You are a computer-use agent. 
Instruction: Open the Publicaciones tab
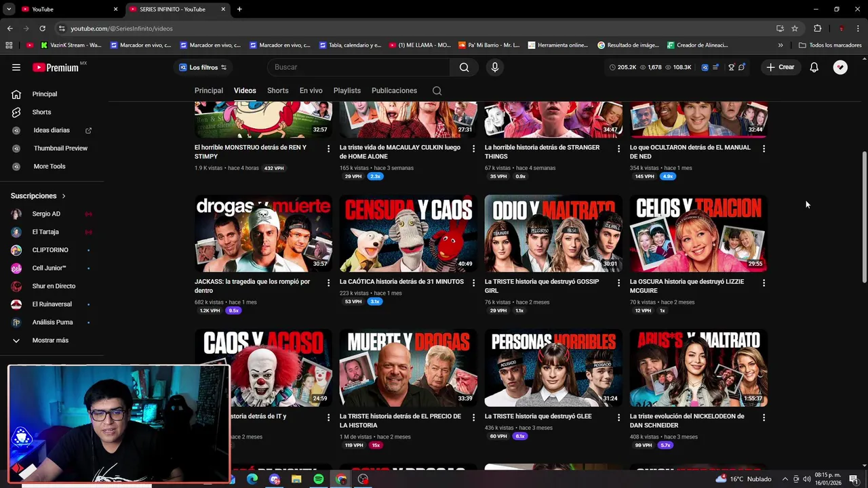pyautogui.click(x=394, y=91)
